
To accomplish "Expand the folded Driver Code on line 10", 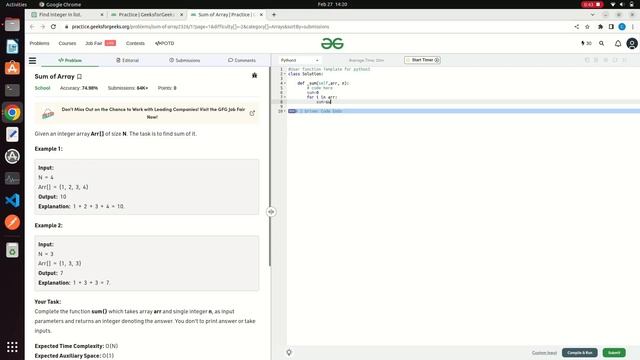I will coord(292,111).
